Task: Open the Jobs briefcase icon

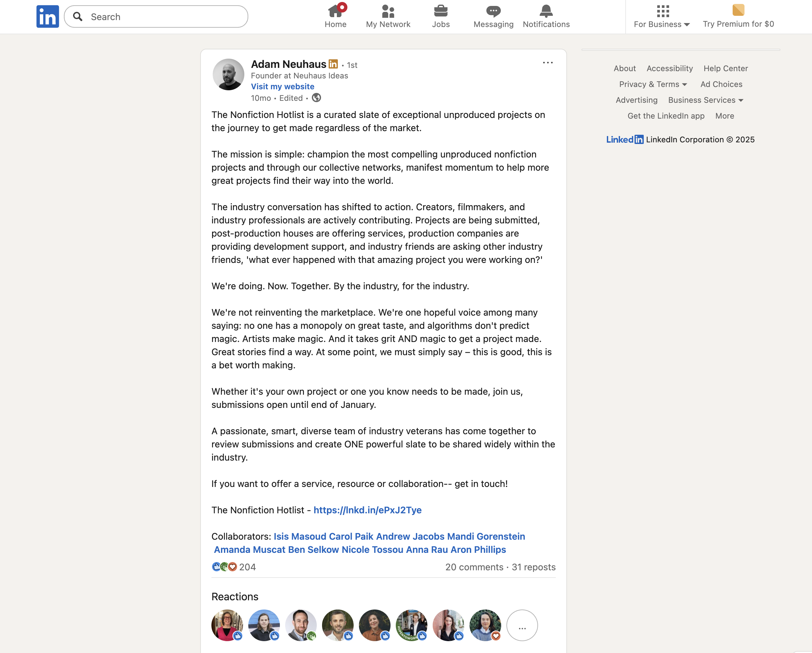Action: [x=441, y=11]
